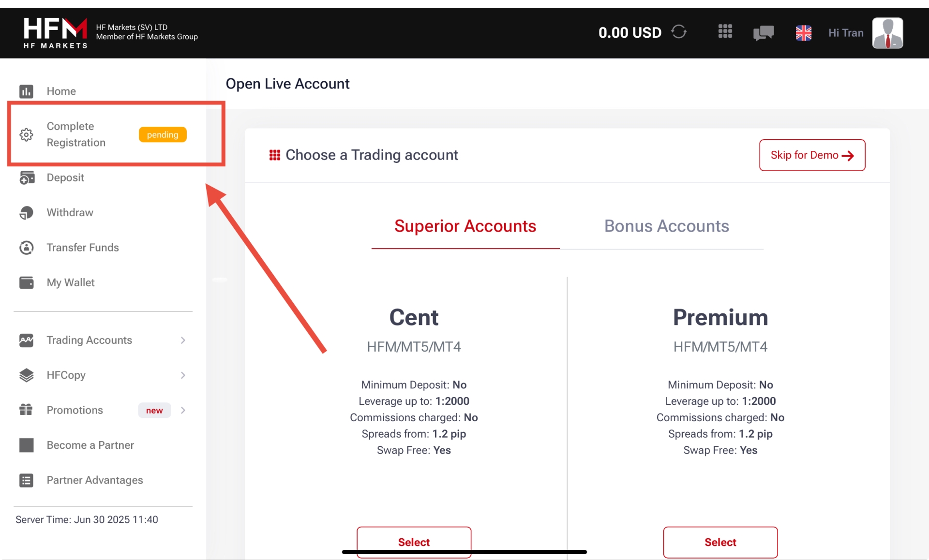The image size is (929, 560).
Task: Click Skip for Demo button
Action: coord(812,155)
